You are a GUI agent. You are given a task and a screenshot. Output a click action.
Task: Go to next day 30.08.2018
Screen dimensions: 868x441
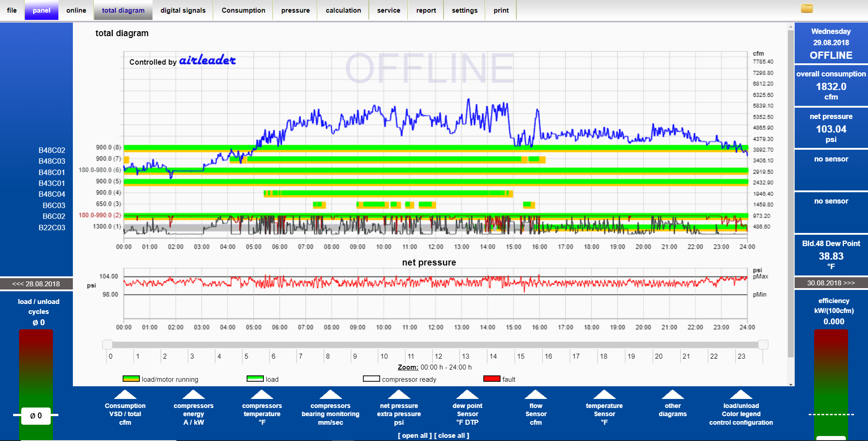click(831, 283)
